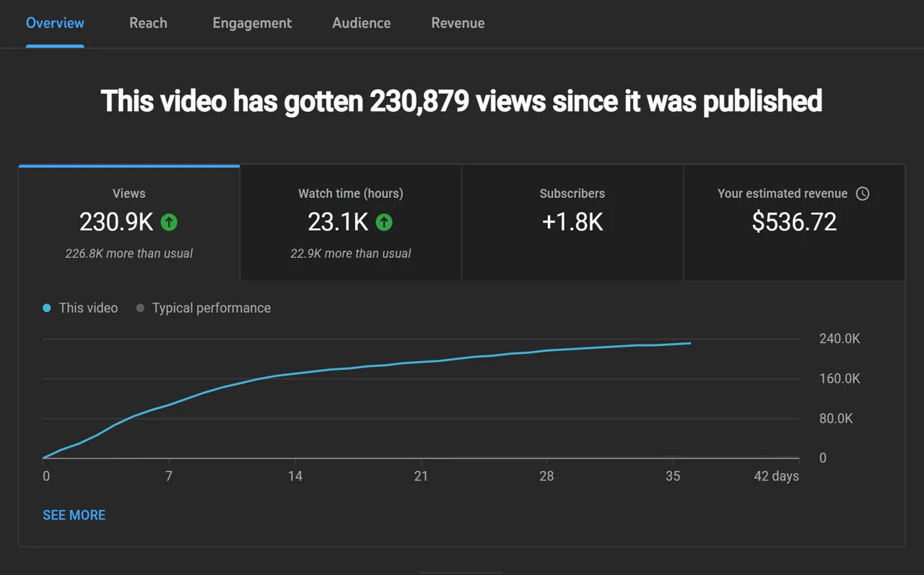Open the Engagement tab
This screenshot has height=575, width=924.
(252, 23)
